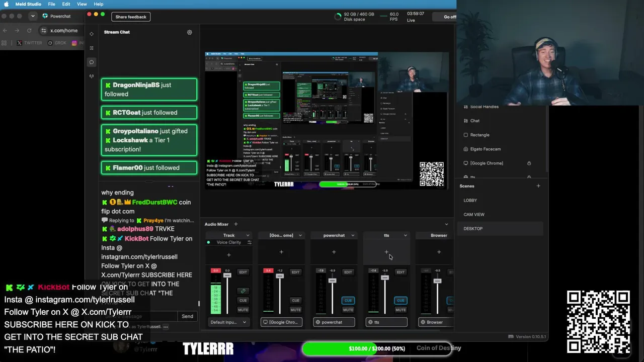Collapse the Audio Mixer panel chevron
This screenshot has width=644, height=362.
(446, 224)
